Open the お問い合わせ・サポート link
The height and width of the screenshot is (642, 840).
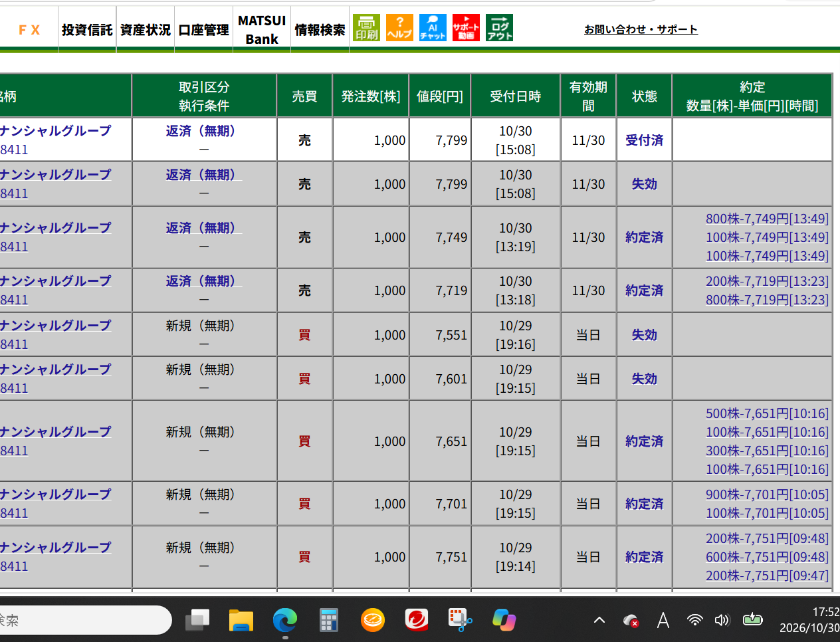point(641,29)
